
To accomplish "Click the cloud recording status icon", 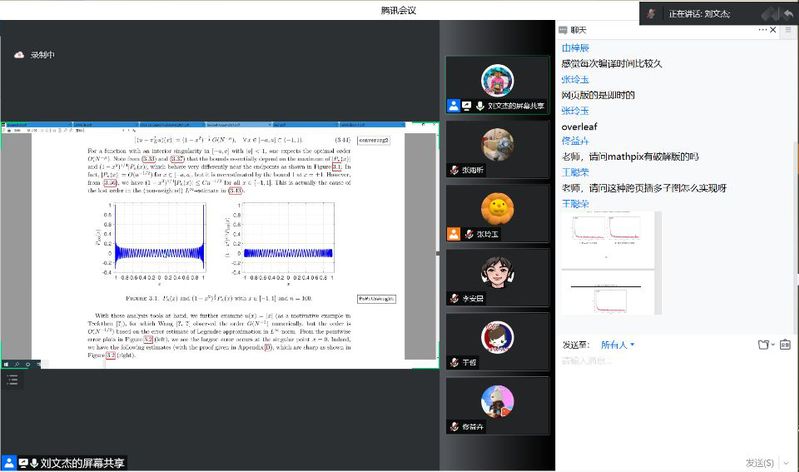I will [18, 55].
